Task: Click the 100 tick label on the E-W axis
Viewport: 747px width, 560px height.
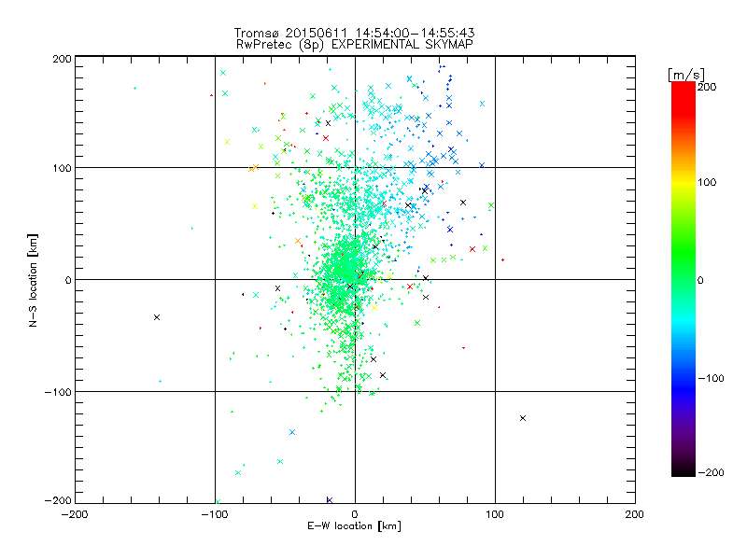Action: pyautogui.click(x=495, y=514)
